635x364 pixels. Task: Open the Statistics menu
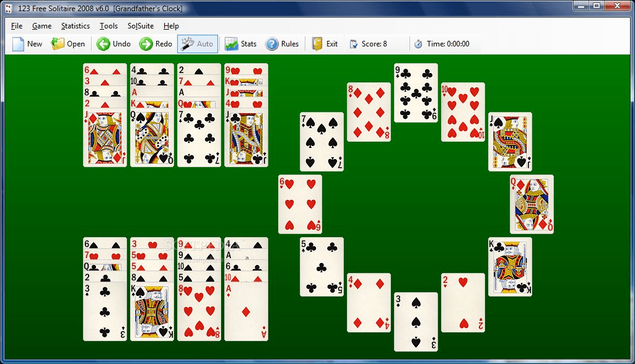[x=75, y=26]
